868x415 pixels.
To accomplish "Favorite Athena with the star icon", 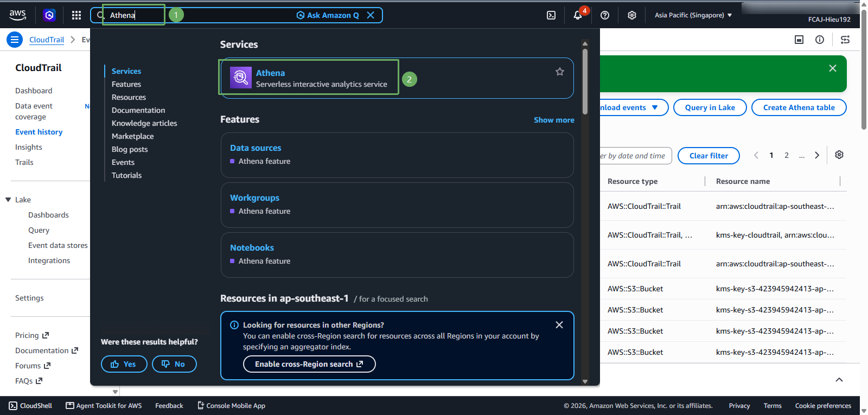I will coord(560,72).
